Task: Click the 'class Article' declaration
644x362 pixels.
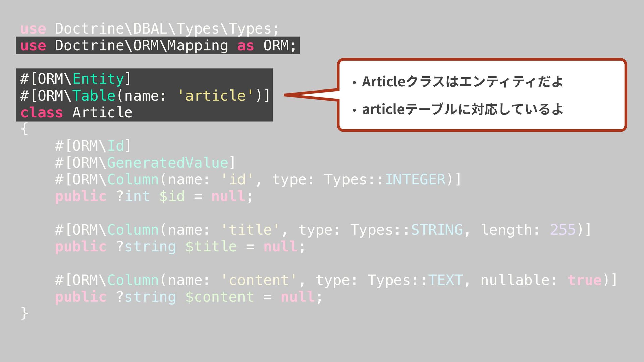Action: pyautogui.click(x=76, y=113)
